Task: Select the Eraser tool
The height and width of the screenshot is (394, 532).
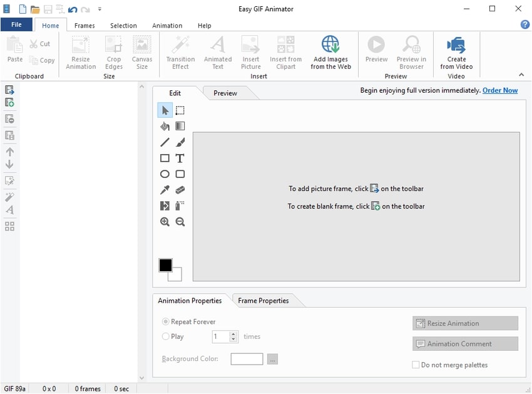Action: [x=180, y=190]
